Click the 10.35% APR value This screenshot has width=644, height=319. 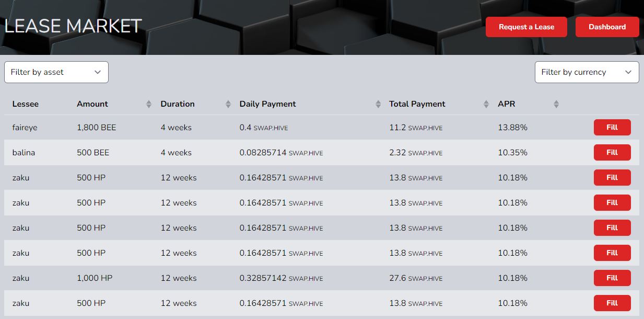[x=513, y=152]
